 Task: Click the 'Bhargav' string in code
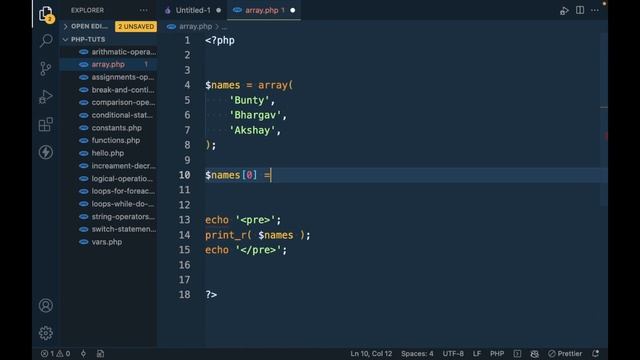(255, 115)
